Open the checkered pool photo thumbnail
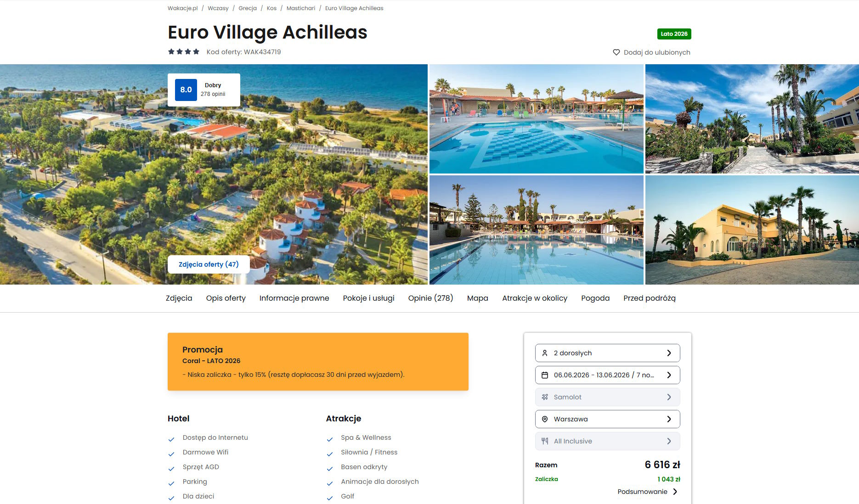 tap(537, 119)
